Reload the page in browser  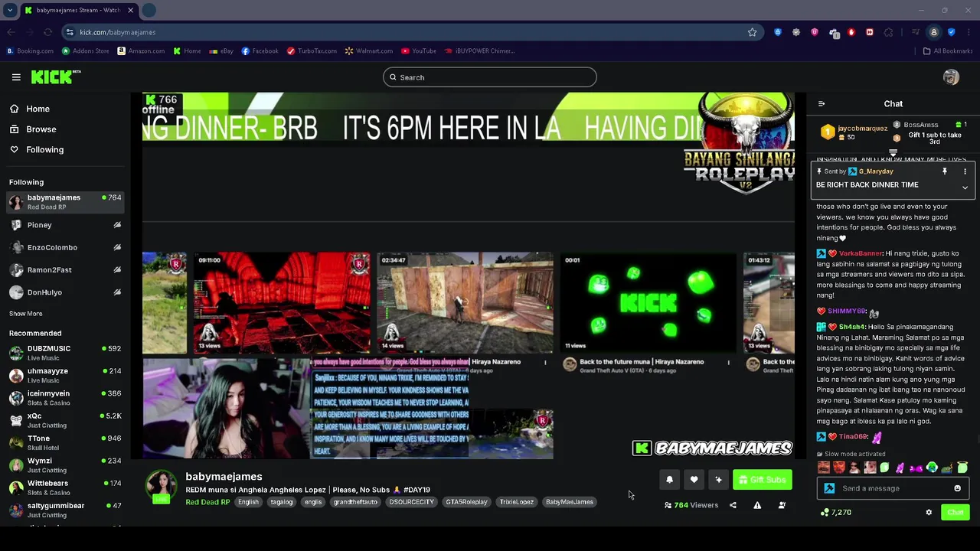(x=47, y=32)
